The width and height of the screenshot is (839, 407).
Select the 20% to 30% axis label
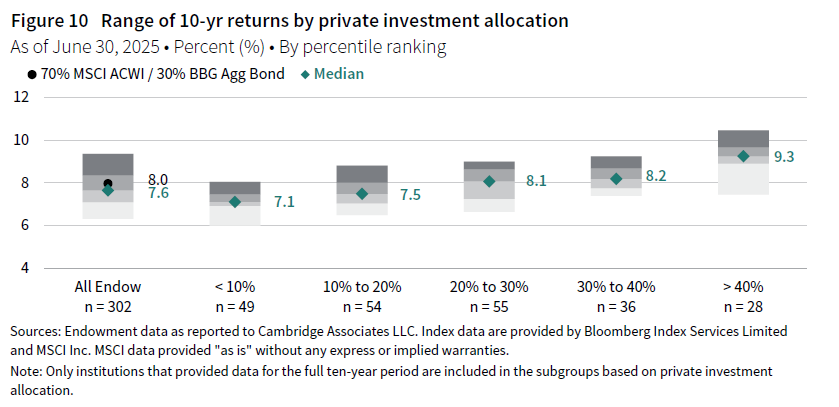coord(489,285)
